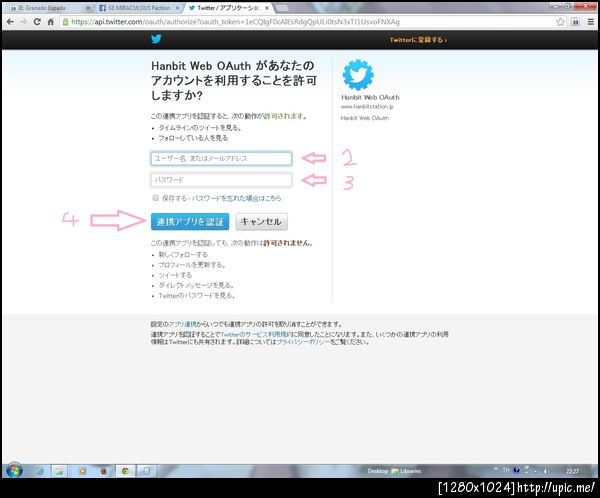Click the text ツイートする
Screen dimensions: 600x498
click(175, 275)
